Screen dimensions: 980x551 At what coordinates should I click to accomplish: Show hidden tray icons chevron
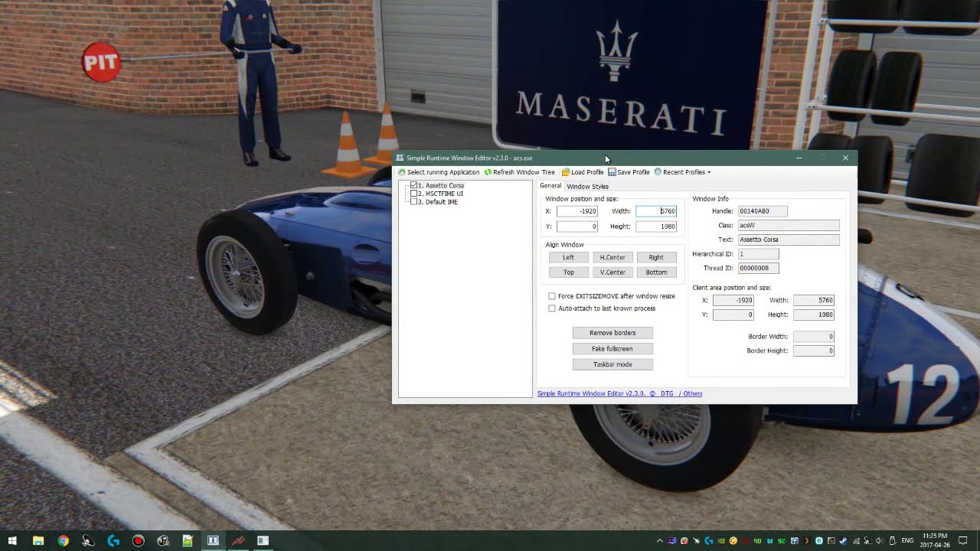pos(660,541)
